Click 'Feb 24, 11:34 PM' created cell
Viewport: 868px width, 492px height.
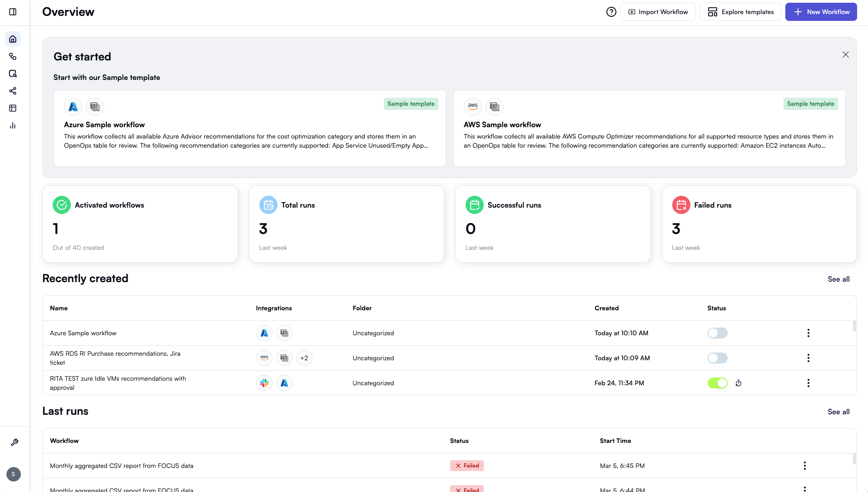pos(619,383)
